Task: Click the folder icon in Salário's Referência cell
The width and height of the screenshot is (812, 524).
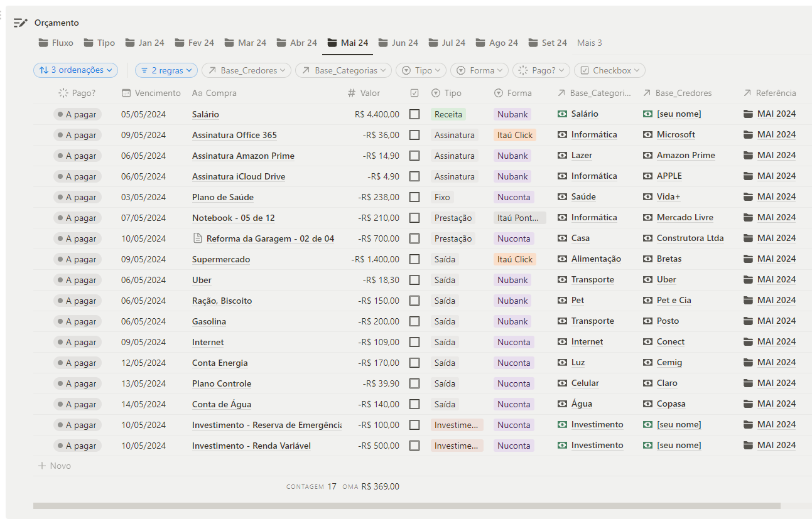Action: (748, 114)
